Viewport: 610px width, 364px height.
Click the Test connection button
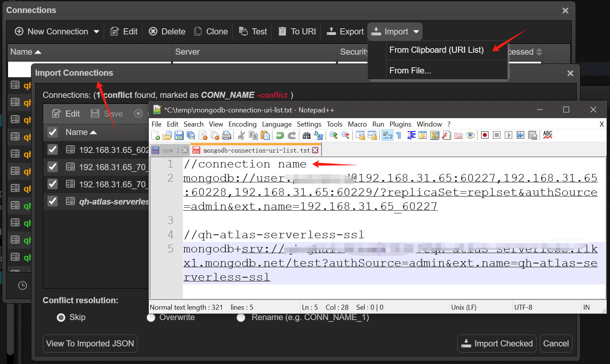[253, 32]
